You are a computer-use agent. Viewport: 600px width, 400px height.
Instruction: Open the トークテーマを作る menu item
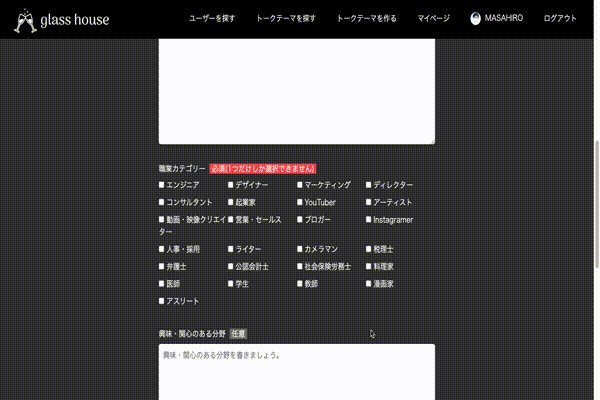[x=367, y=18]
